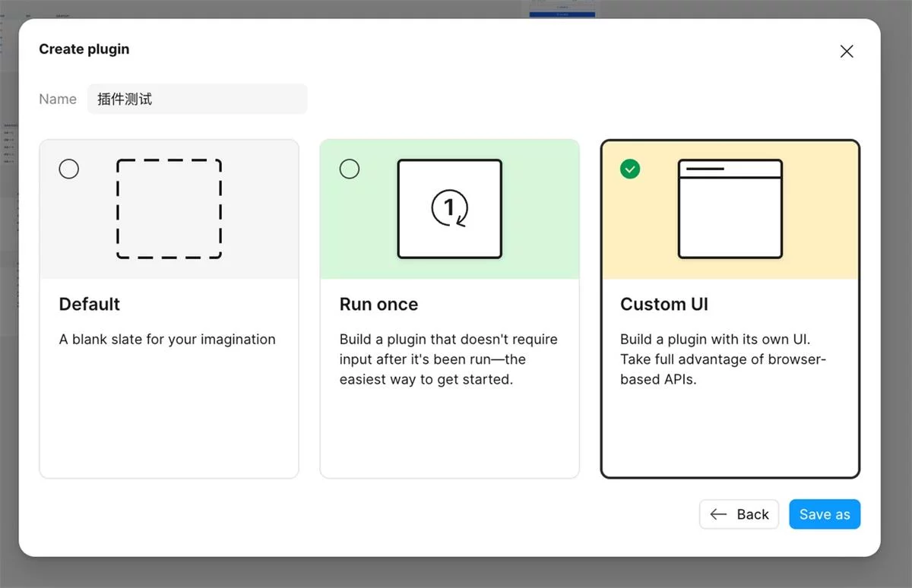The width and height of the screenshot is (912, 588).
Task: Click the Run once description text
Action: 448,359
